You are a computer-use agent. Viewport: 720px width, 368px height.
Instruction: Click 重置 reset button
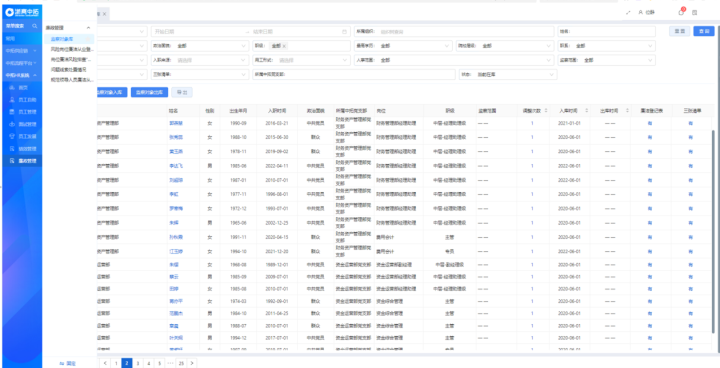(680, 31)
